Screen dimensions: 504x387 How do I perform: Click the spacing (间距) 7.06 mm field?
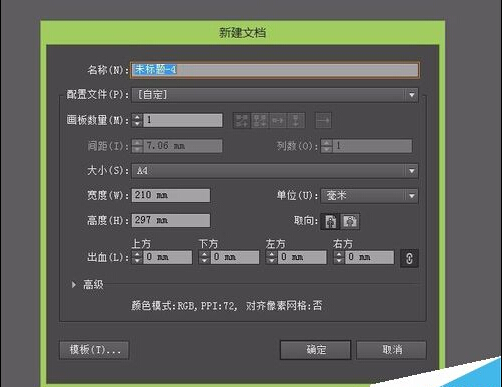point(183,146)
